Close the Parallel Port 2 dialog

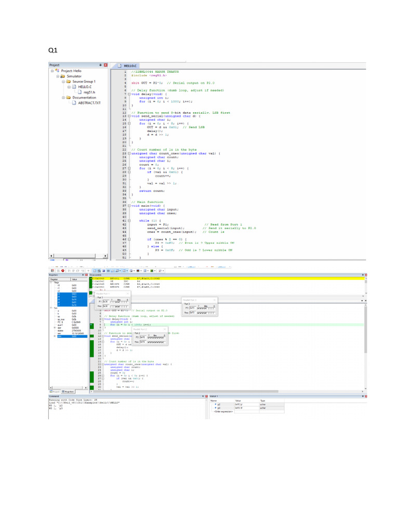pyautogui.click(x=165, y=329)
